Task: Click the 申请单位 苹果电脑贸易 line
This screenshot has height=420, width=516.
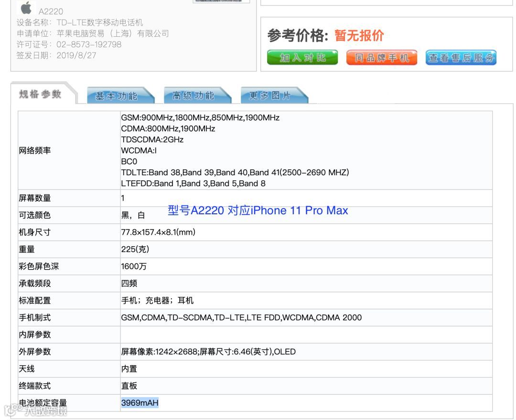Action: [93, 33]
